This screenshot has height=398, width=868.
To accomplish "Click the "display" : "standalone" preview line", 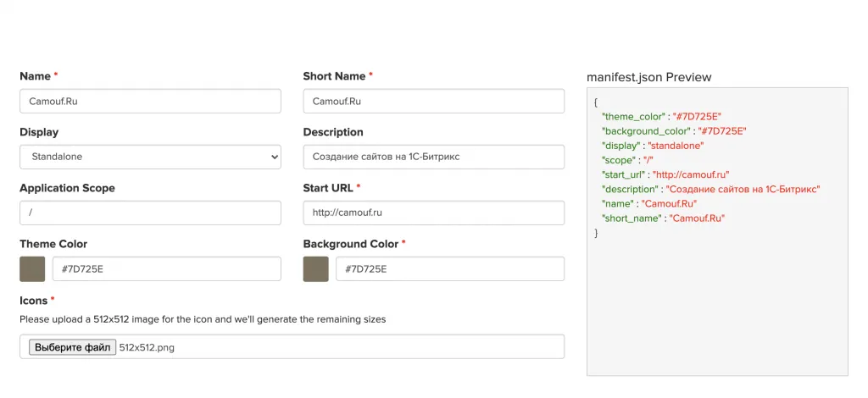I will (x=653, y=146).
